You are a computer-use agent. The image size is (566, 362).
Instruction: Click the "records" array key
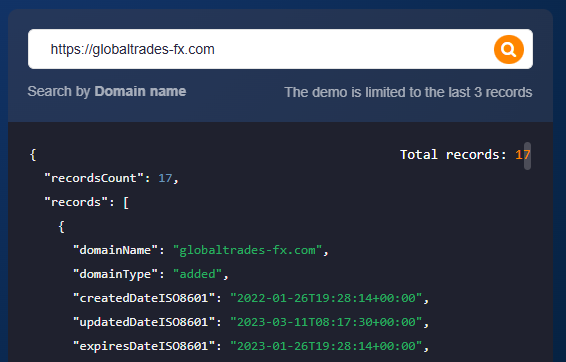[75, 202]
